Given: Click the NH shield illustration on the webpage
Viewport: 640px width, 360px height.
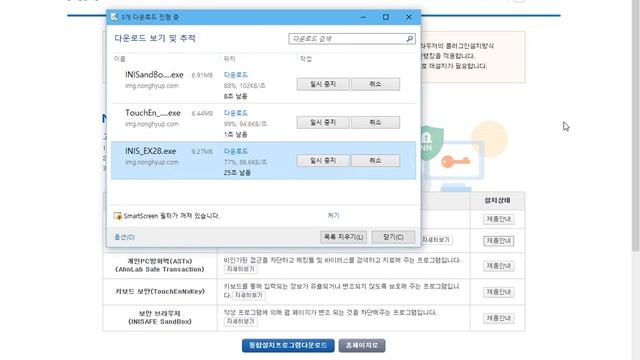Looking at the screenshot, I should pyautogui.click(x=431, y=144).
